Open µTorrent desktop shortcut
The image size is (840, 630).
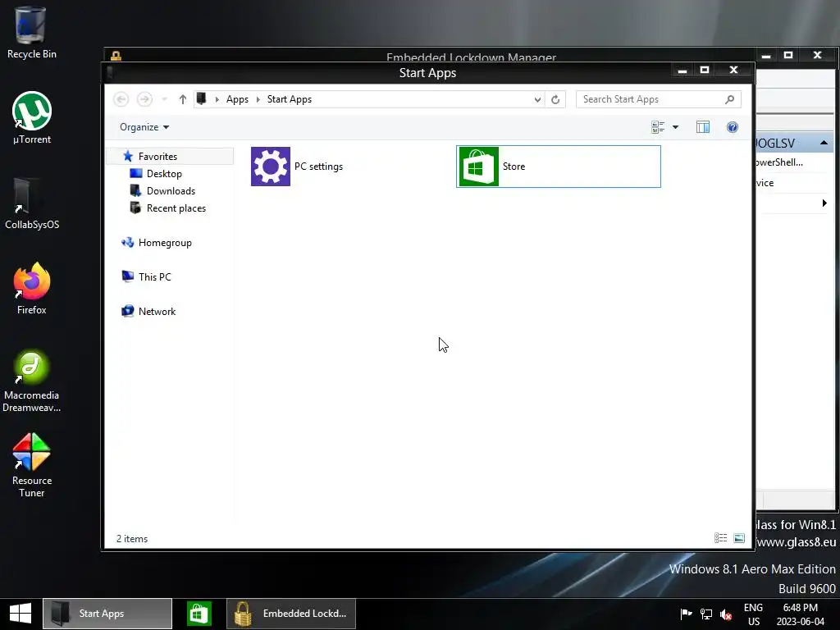pyautogui.click(x=32, y=118)
